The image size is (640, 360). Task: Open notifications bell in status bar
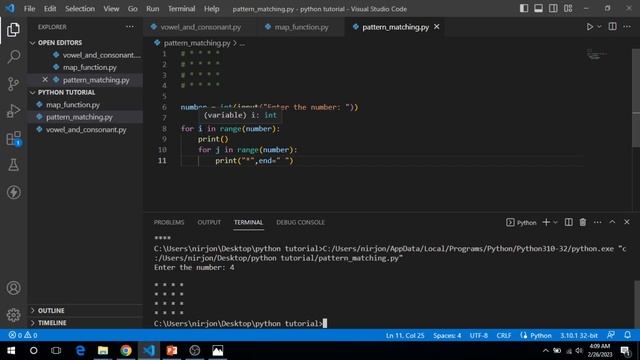pyautogui.click(x=627, y=335)
